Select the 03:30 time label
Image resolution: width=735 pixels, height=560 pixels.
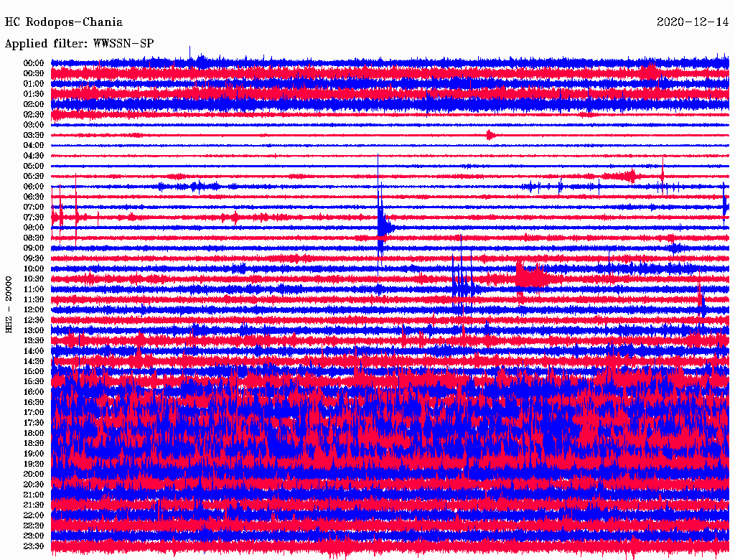(34, 135)
